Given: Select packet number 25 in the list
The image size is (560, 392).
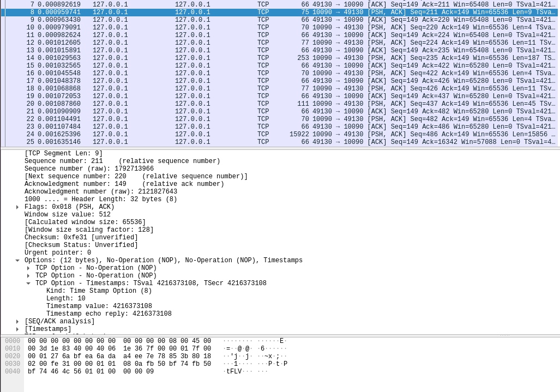Looking at the screenshot, I should 218,142.
